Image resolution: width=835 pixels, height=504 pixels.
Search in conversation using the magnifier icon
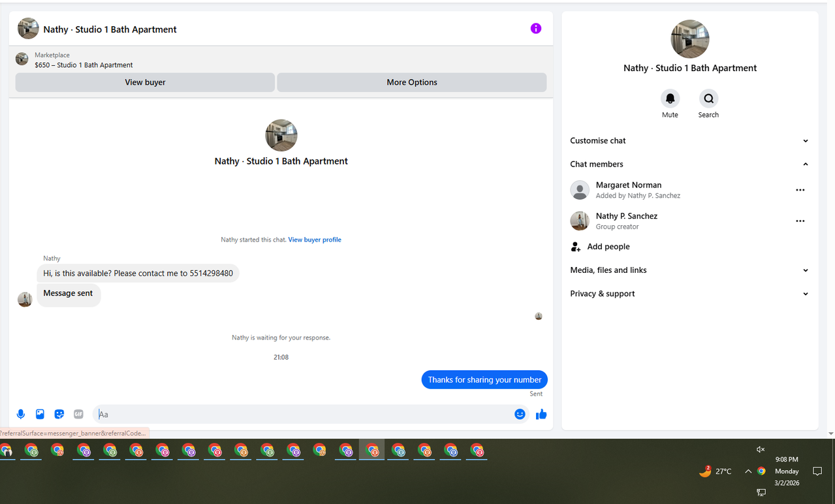pyautogui.click(x=708, y=99)
